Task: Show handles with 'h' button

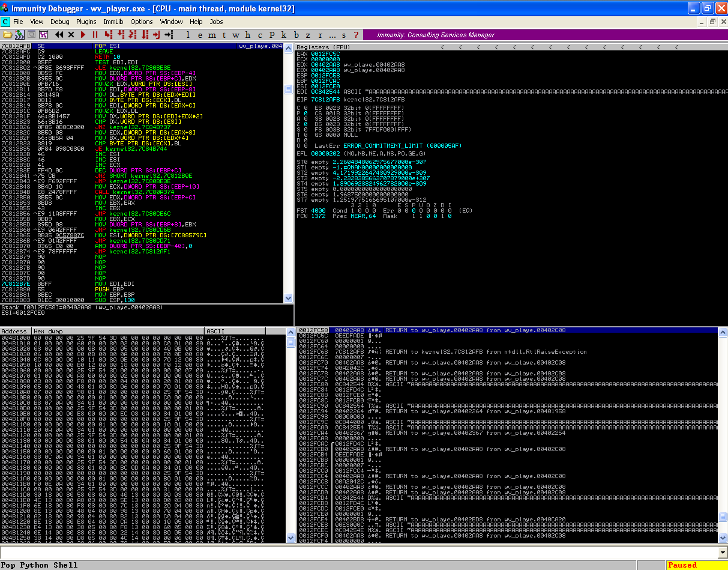Action: click(248, 35)
